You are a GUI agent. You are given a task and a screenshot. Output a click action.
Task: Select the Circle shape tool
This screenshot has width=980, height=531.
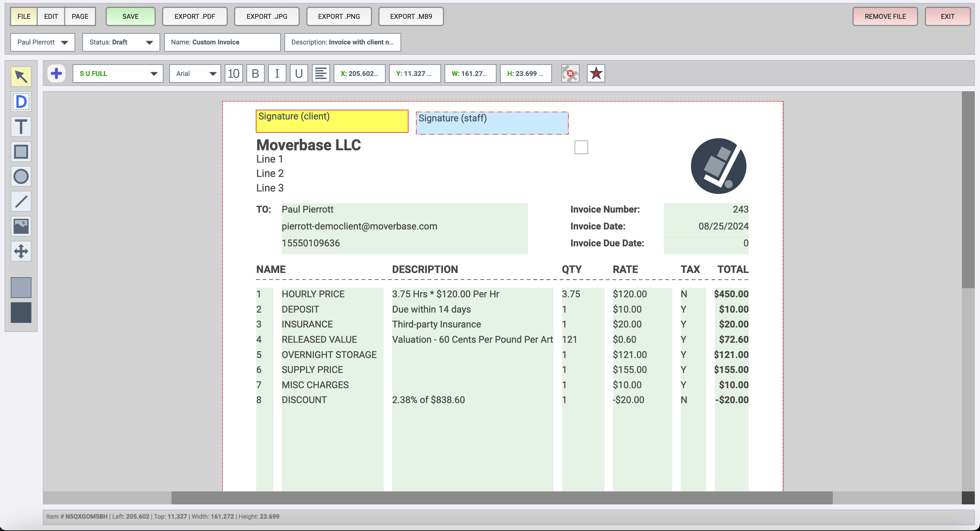pos(21,176)
